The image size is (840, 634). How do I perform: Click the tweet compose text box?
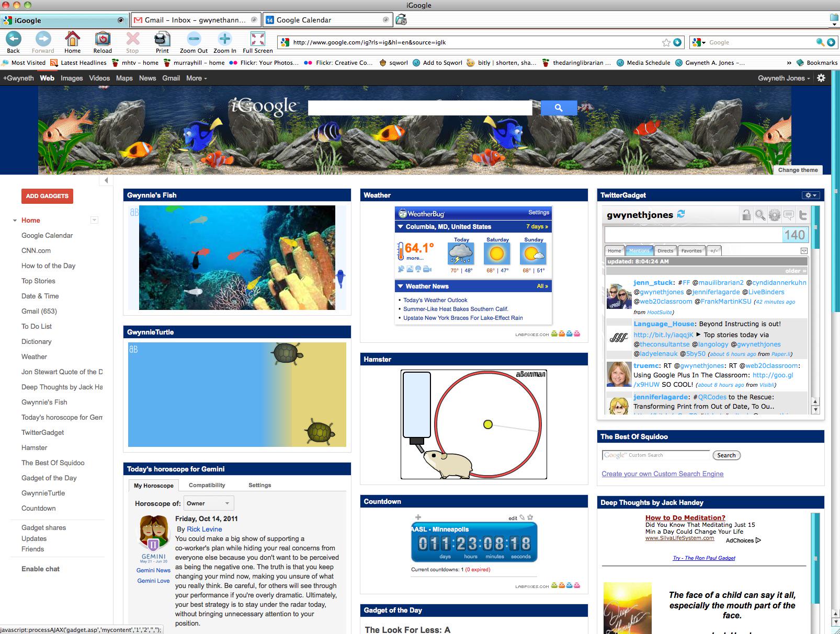click(694, 235)
